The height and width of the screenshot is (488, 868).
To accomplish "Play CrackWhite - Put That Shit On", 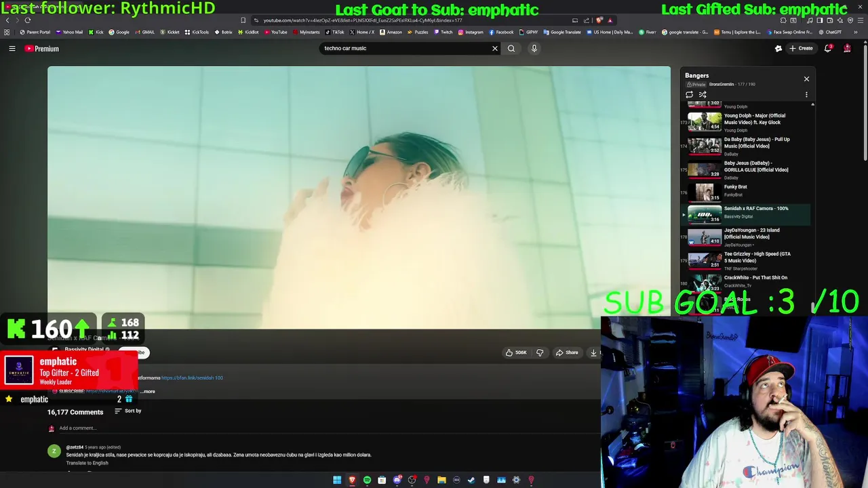I will (747, 281).
